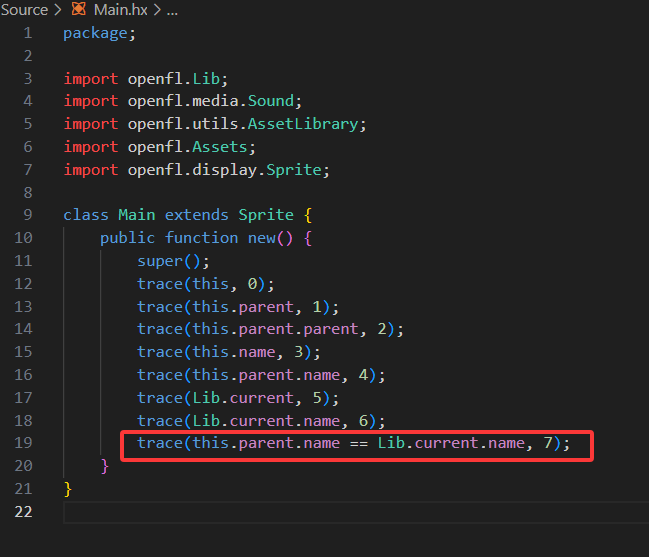
Task: Click the chevron after Main.hx breadcrumb
Action: (157, 10)
